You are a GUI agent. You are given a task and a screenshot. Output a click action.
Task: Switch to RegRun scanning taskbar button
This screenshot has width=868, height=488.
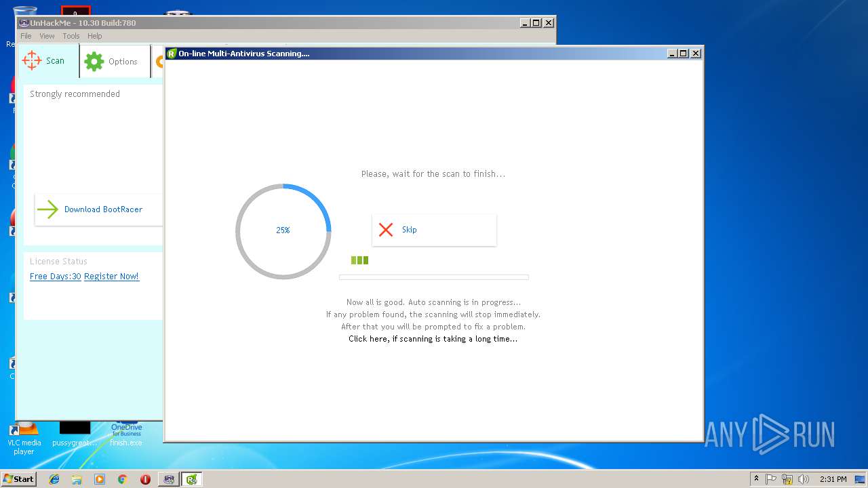coord(192,479)
